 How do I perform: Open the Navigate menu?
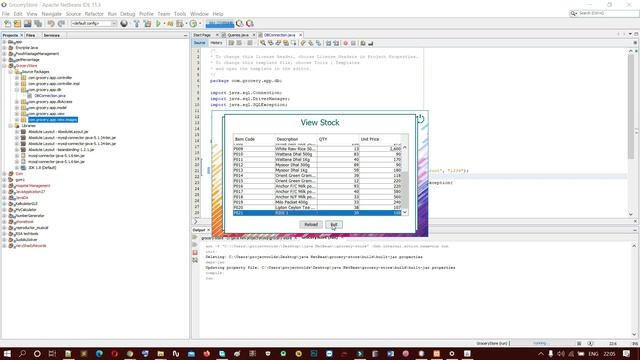(51, 14)
